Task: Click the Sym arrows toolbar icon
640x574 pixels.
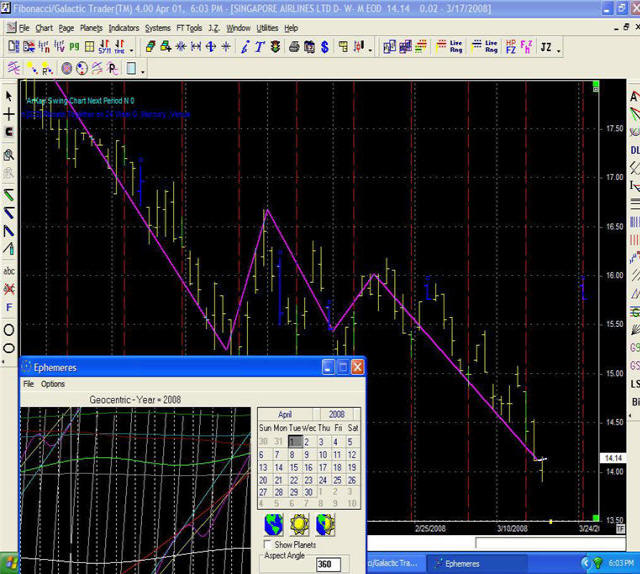Action: 104,47
